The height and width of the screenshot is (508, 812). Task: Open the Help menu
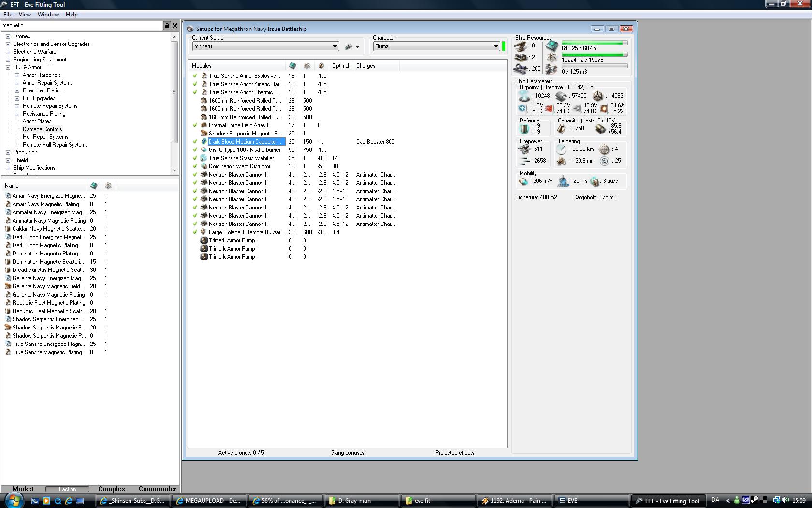tap(72, 15)
